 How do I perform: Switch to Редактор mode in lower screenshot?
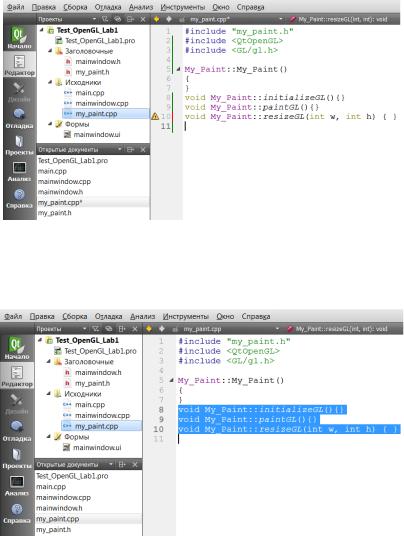(x=17, y=376)
